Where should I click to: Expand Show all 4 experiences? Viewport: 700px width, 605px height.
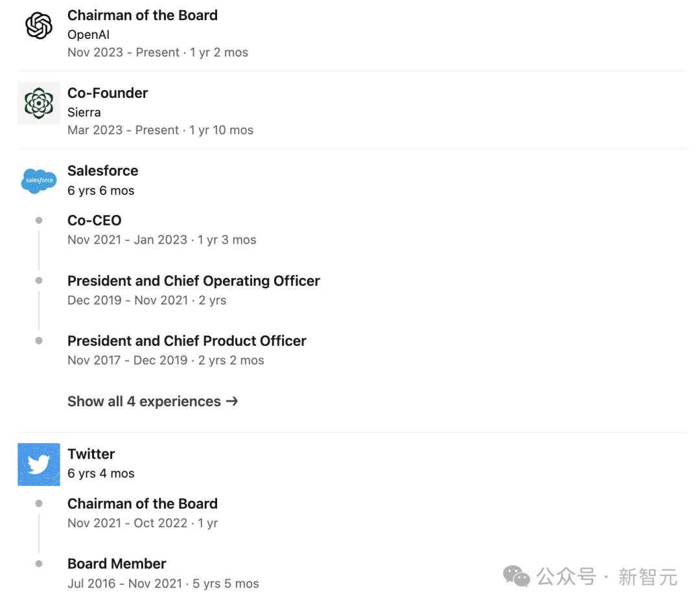pos(152,402)
